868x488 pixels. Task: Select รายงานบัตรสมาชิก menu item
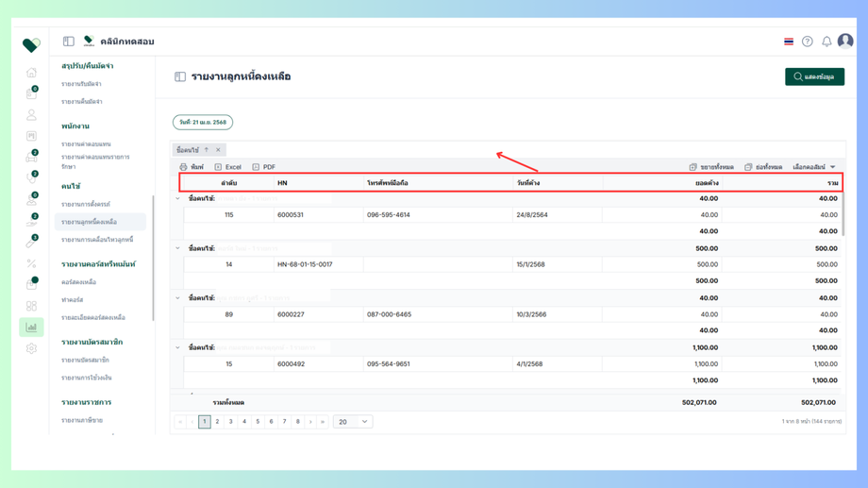click(85, 360)
